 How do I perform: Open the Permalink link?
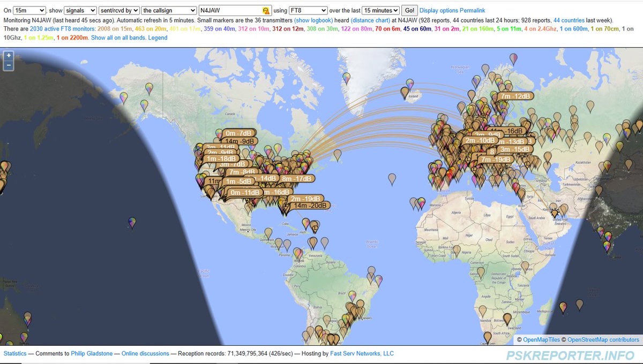tap(473, 10)
